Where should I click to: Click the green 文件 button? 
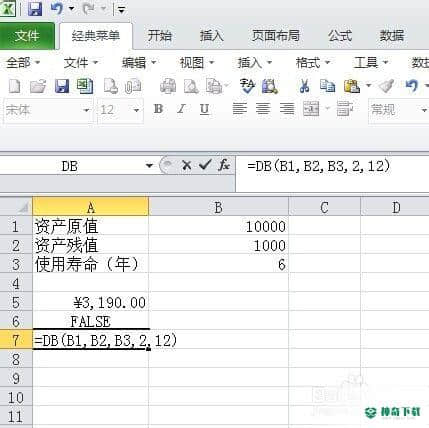[x=27, y=36]
